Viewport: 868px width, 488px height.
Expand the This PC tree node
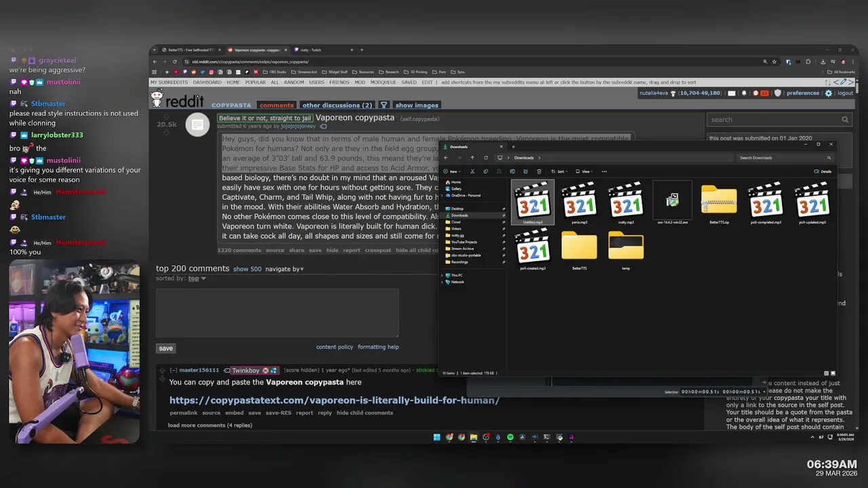pos(443,275)
